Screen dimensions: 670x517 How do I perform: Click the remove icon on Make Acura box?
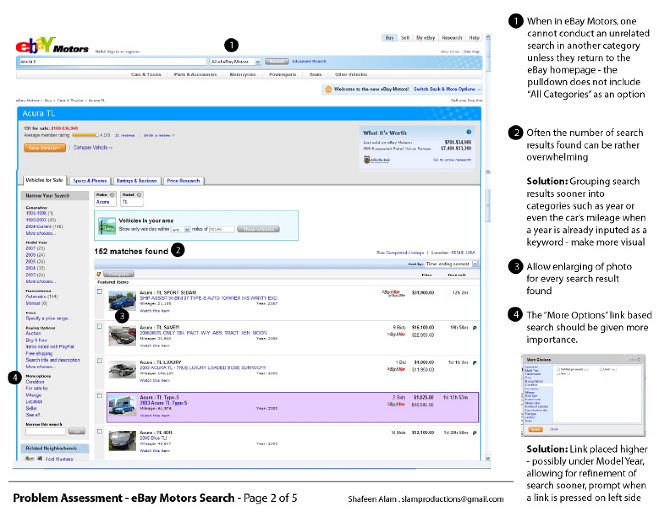coord(112,195)
